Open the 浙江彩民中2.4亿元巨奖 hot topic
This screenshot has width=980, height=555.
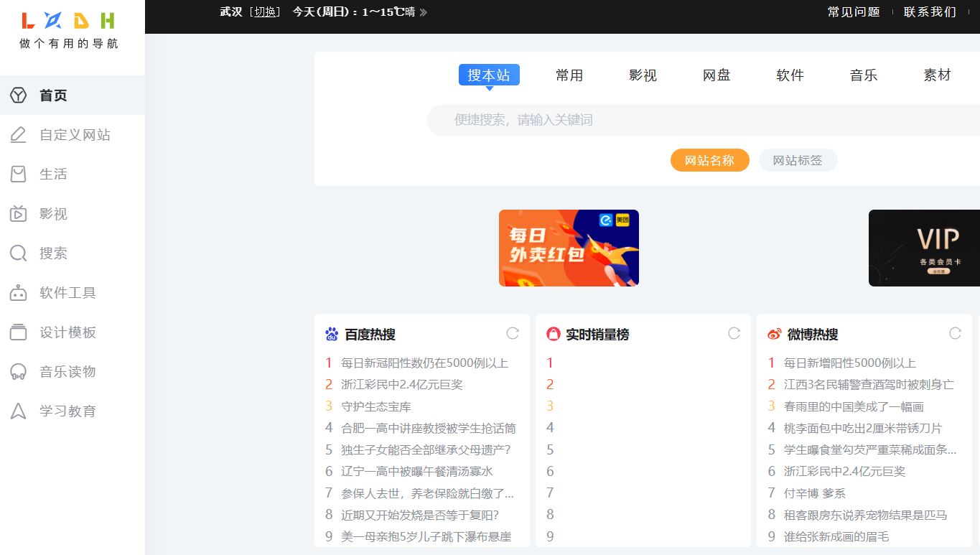coord(401,384)
